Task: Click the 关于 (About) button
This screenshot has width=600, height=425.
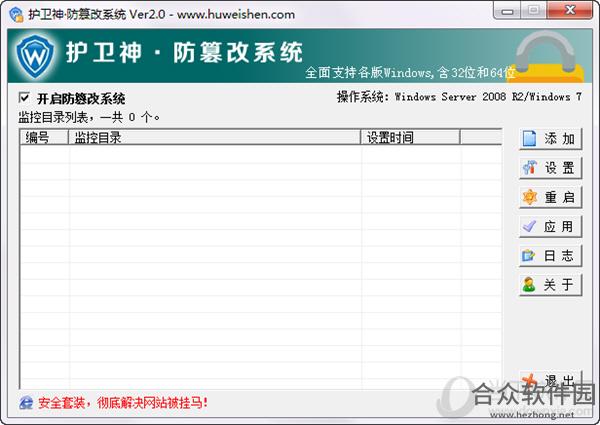Action: (x=550, y=285)
